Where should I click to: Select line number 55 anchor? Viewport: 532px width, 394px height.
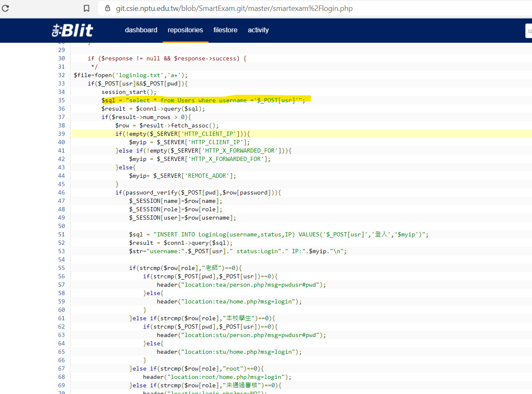[61, 268]
